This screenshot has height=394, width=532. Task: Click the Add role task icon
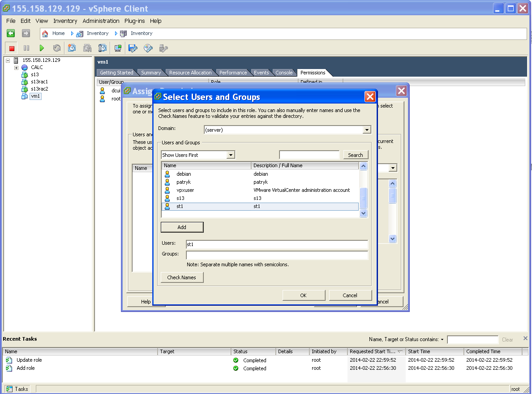pos(9,368)
